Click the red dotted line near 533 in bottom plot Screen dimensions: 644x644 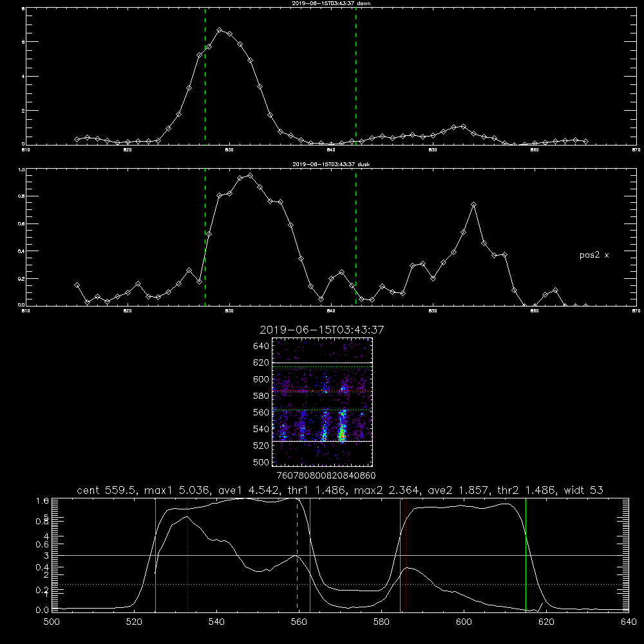[x=187, y=555]
